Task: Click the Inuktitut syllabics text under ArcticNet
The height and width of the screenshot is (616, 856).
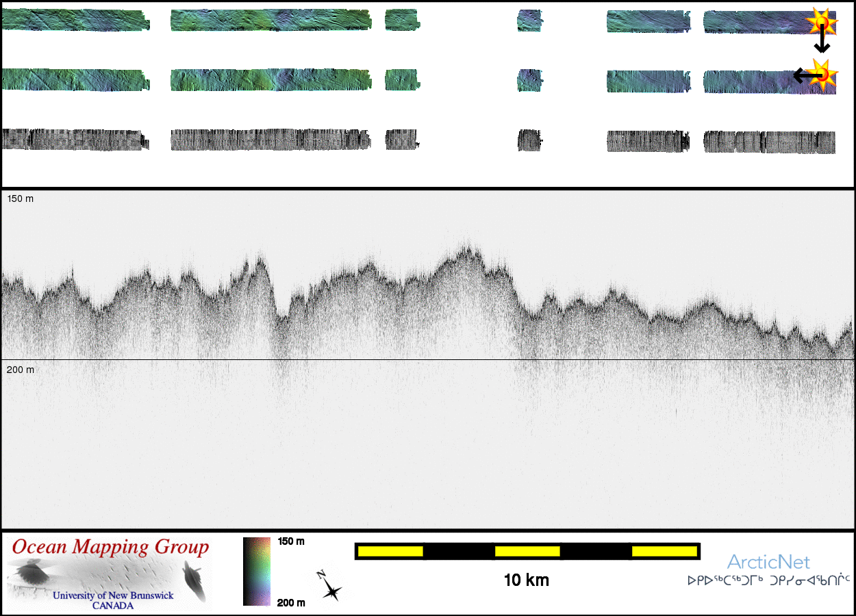Action: [768, 581]
